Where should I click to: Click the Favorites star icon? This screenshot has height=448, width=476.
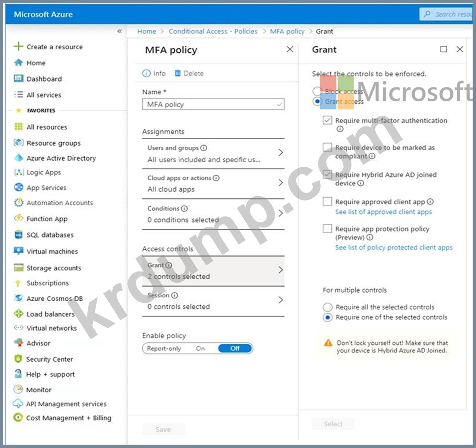(x=19, y=110)
